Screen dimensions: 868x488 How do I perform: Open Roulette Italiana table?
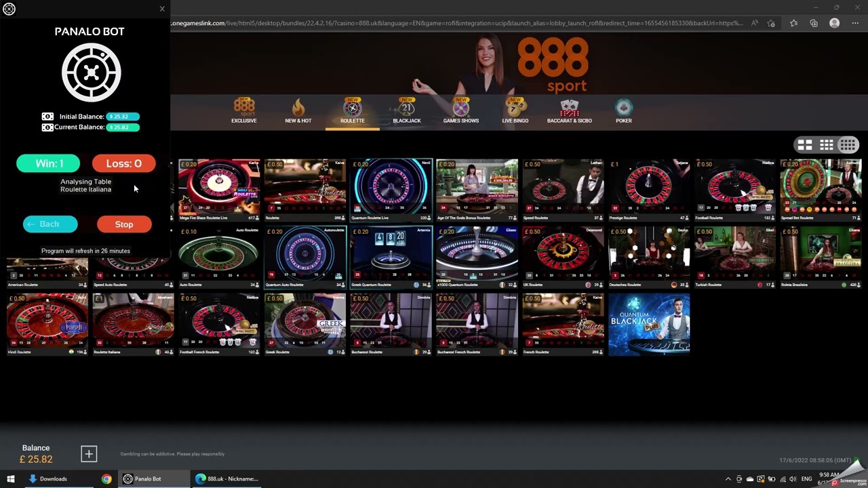click(133, 324)
